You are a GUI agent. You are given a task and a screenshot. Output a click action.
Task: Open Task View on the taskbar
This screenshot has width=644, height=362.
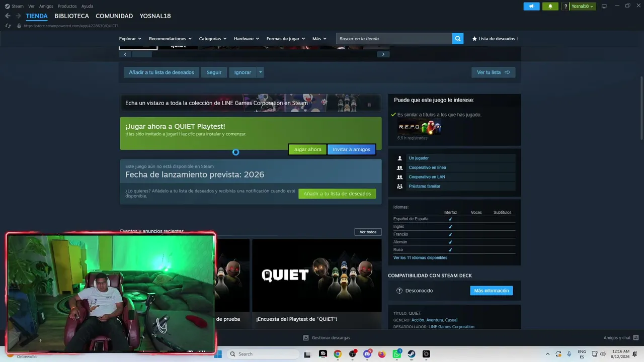click(307, 354)
